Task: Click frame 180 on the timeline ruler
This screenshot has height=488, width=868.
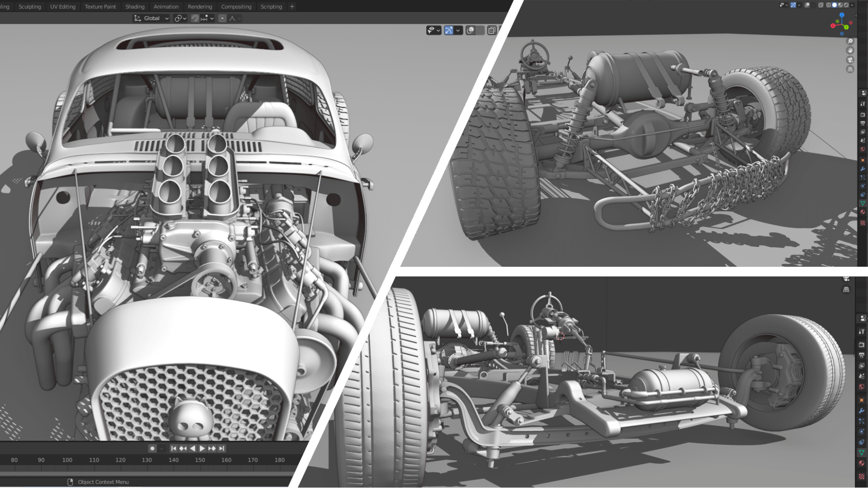Action: (x=280, y=460)
